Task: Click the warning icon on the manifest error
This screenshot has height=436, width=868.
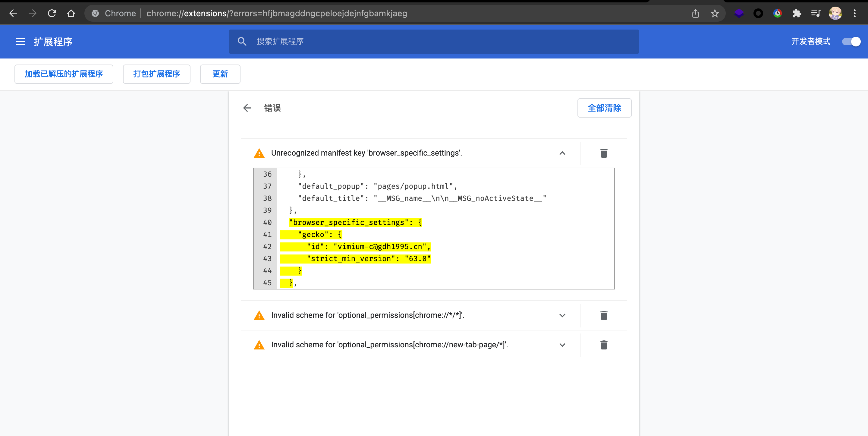Action: coord(259,153)
